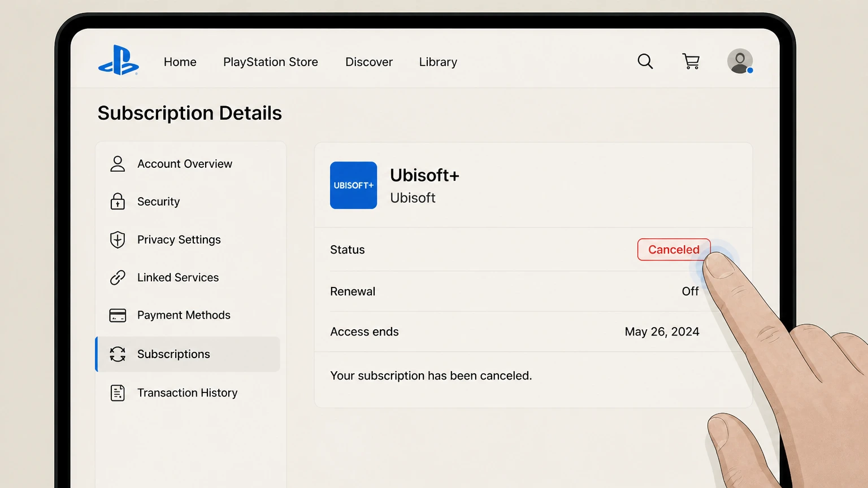Click the Security lock icon

pos(118,201)
